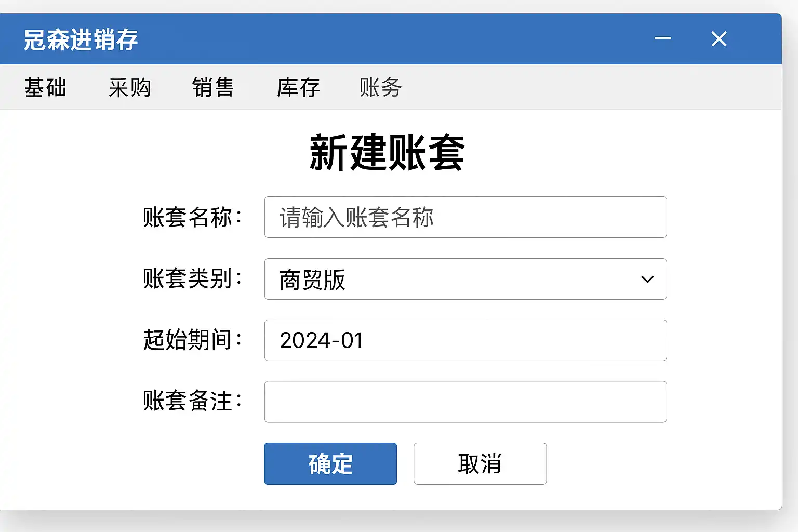Image resolution: width=798 pixels, height=532 pixels.
Task: Select the 销售 menu item
Action: (213, 87)
